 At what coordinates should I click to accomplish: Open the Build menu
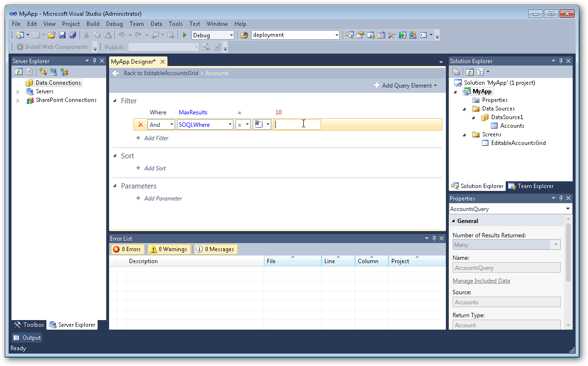[x=93, y=23]
